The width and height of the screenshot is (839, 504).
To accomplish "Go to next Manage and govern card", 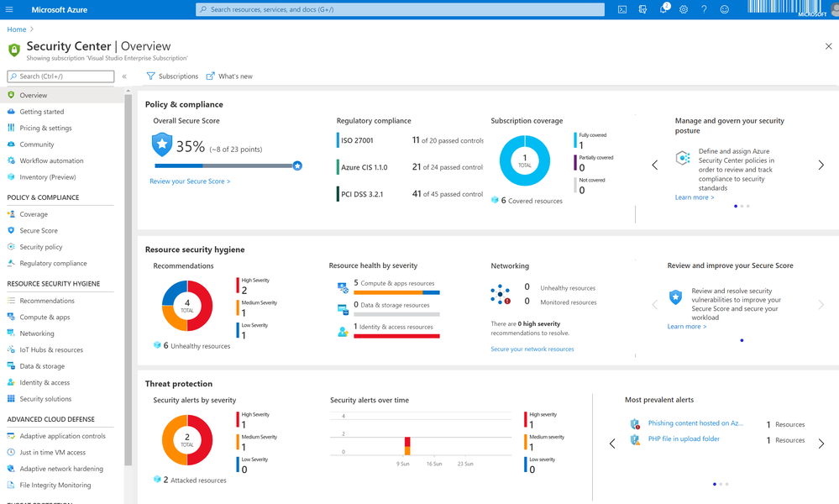I will click(x=821, y=165).
